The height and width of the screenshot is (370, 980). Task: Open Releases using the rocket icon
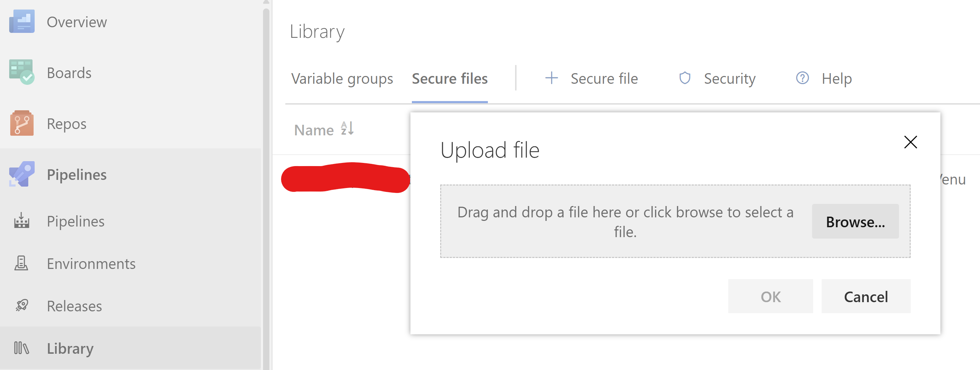[x=22, y=305]
